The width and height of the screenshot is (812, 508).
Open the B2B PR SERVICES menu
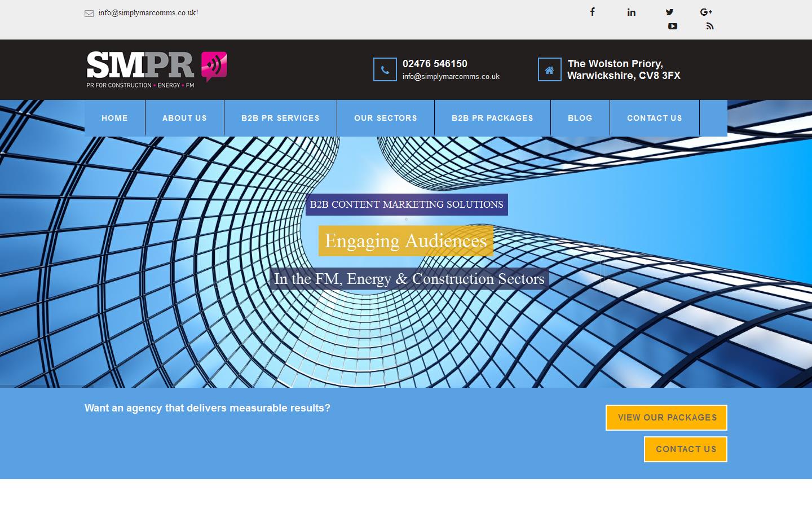click(x=280, y=118)
